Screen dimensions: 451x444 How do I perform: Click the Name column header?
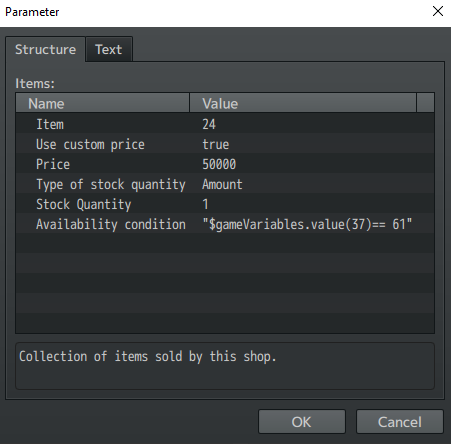(x=103, y=103)
